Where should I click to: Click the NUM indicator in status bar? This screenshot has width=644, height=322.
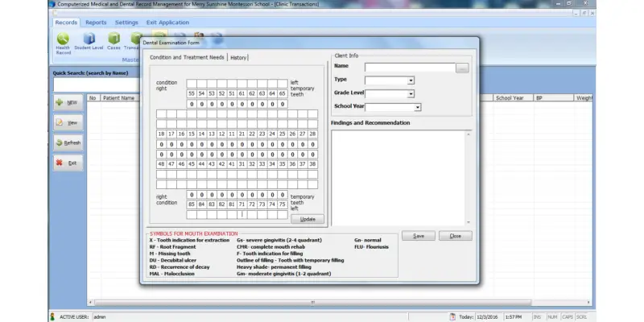pos(552,317)
